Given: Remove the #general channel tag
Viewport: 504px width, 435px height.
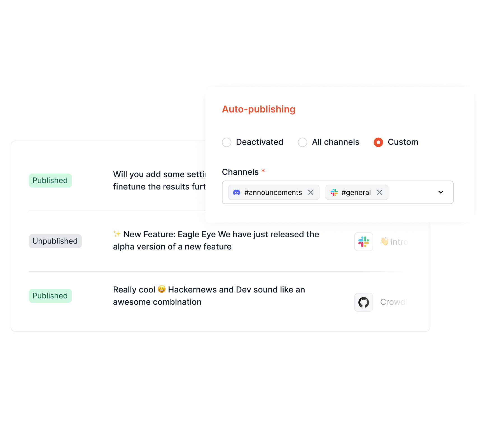Looking at the screenshot, I should [x=380, y=193].
